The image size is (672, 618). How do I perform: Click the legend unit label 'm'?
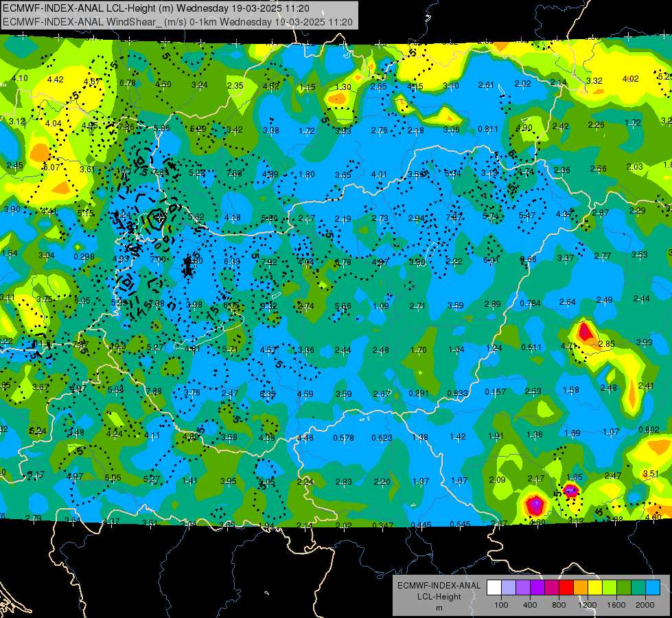click(439, 608)
